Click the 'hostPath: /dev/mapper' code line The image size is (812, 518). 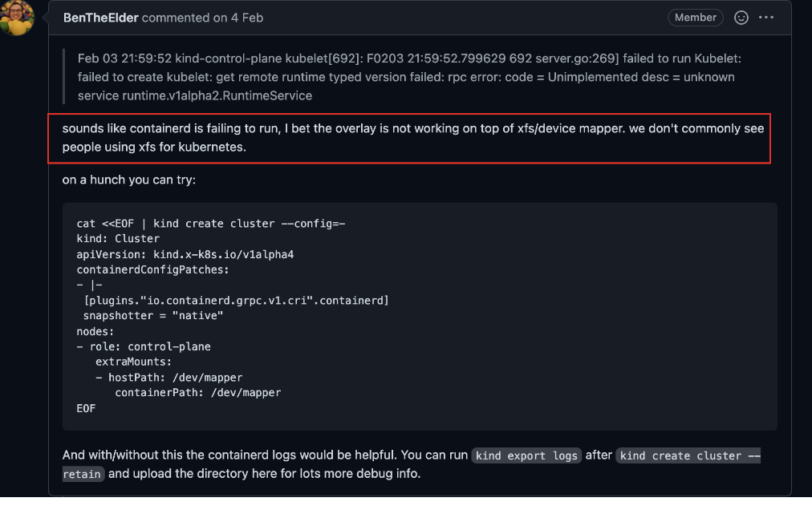(x=168, y=378)
